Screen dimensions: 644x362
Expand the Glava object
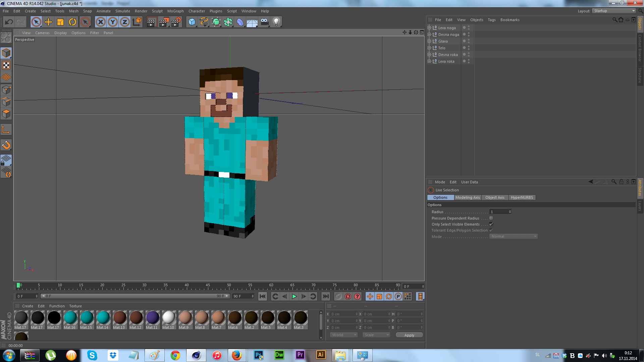click(x=429, y=41)
